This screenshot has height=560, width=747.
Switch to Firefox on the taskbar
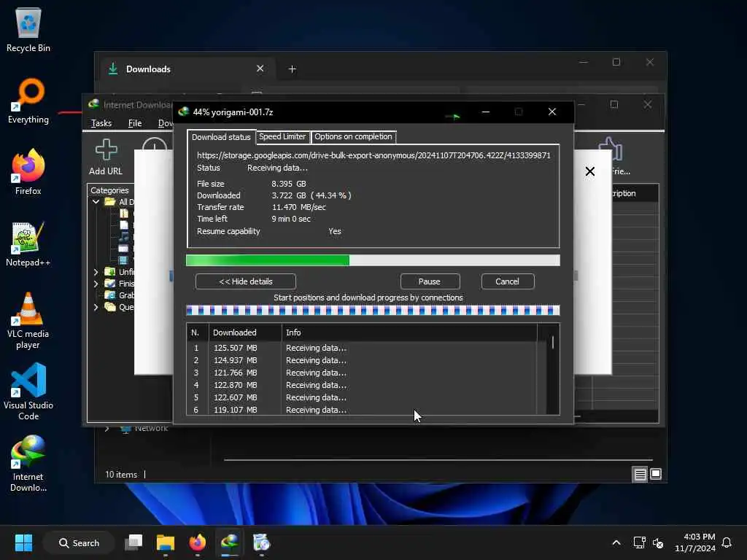coord(197,542)
